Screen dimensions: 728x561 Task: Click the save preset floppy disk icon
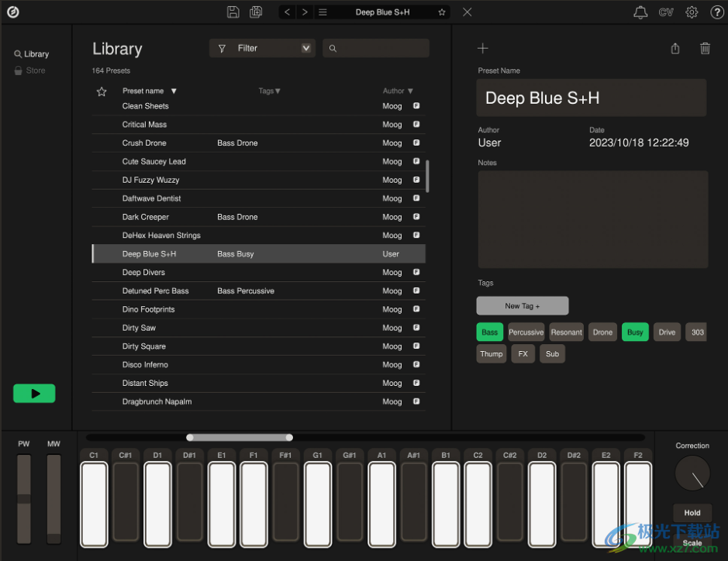point(233,12)
